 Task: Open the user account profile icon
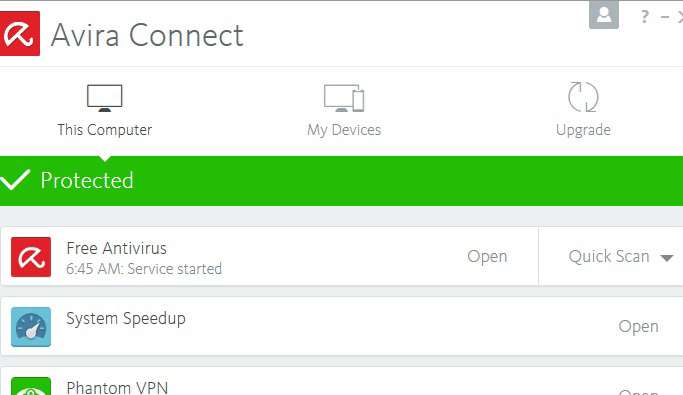coord(604,14)
